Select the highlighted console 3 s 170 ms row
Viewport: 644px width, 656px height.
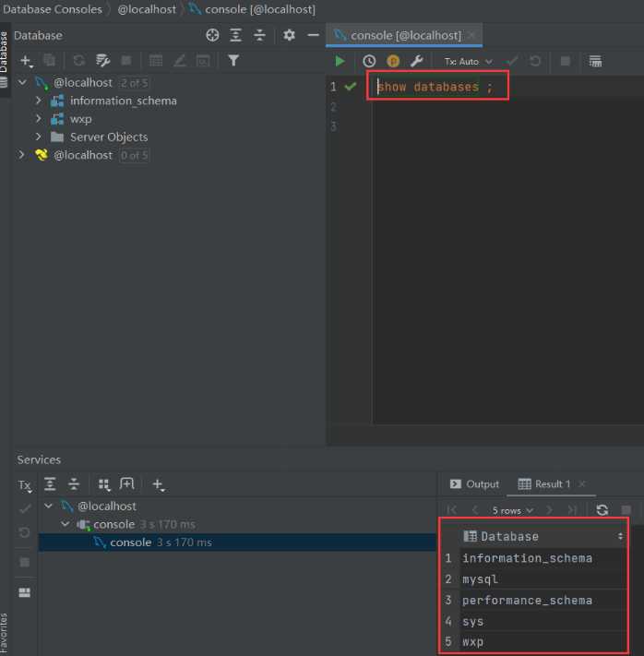pos(237,543)
